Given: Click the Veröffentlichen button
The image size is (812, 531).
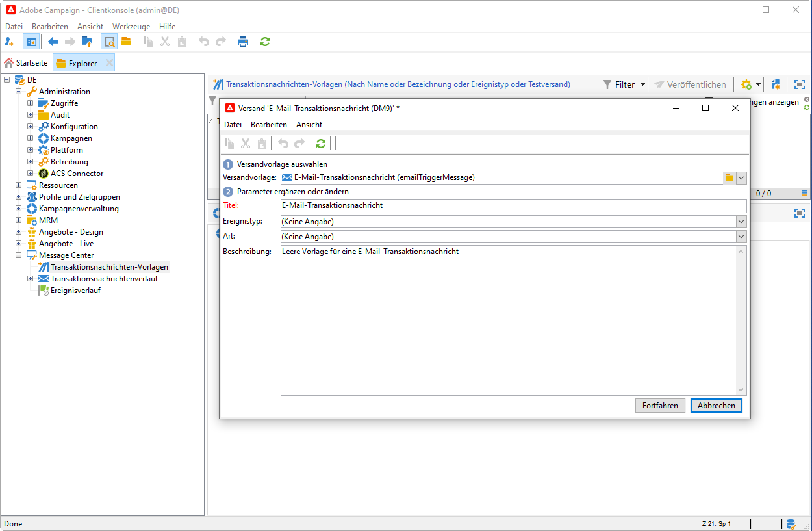Looking at the screenshot, I should (690, 84).
